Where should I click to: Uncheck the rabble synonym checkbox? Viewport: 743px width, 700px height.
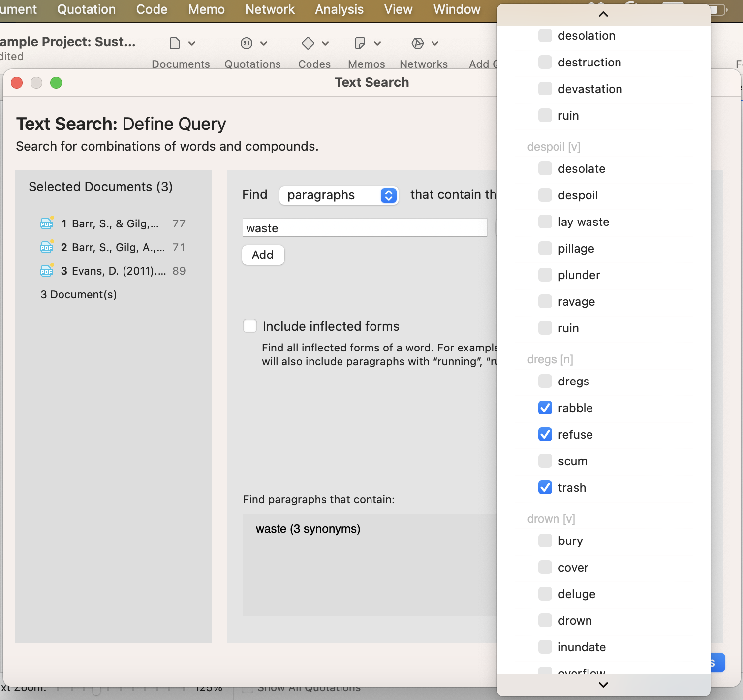[545, 408]
